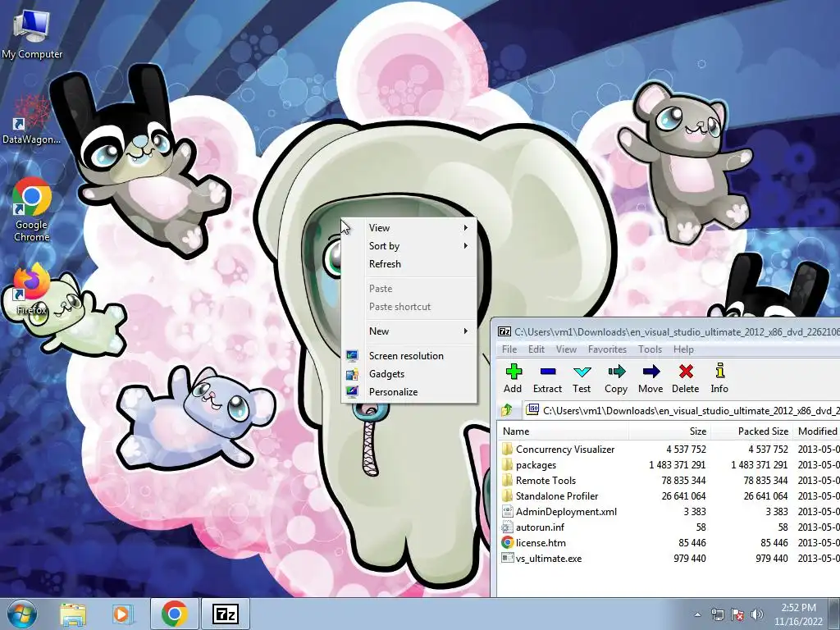
Task: Click the volume speaker tray icon
Action: coord(757,614)
